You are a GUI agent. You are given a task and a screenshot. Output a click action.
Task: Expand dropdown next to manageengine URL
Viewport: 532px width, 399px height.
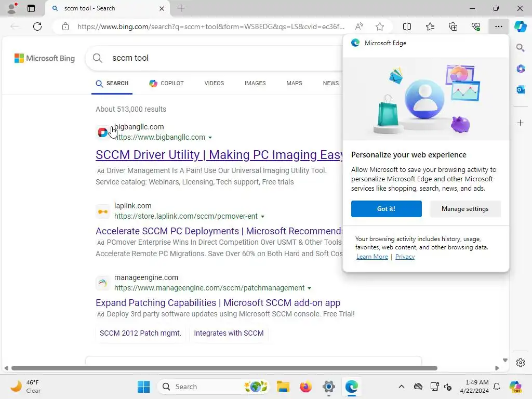tap(310, 288)
